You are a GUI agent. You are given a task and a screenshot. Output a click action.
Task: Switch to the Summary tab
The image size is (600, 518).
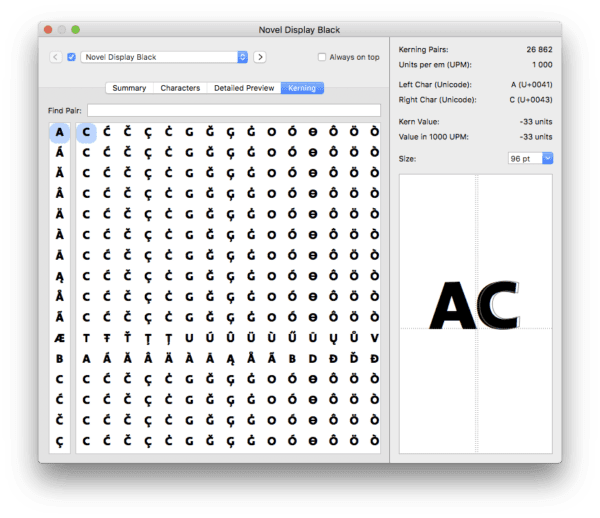click(x=129, y=88)
